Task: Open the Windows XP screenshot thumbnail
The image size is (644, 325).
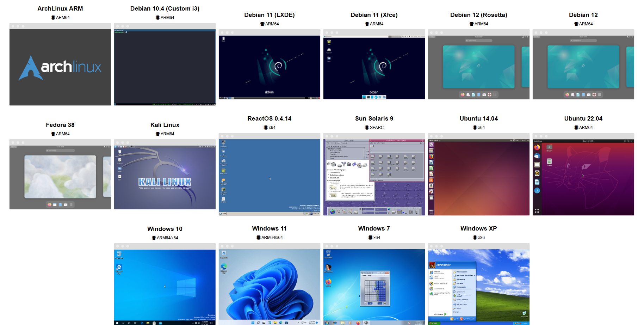Action: coord(479,284)
